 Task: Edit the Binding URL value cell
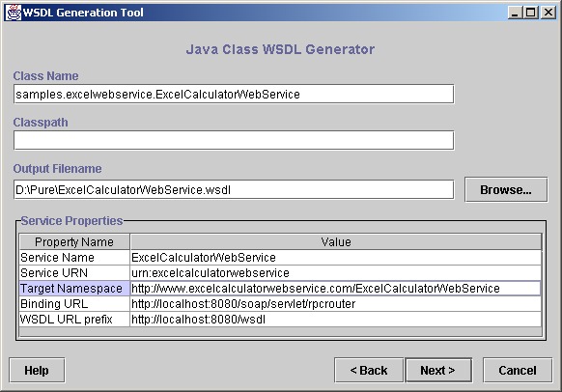[335, 303]
